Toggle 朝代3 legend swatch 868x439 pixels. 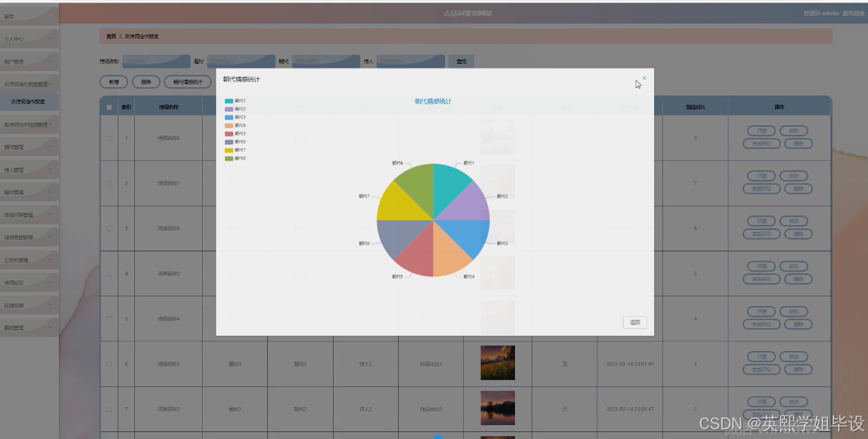[x=229, y=118]
